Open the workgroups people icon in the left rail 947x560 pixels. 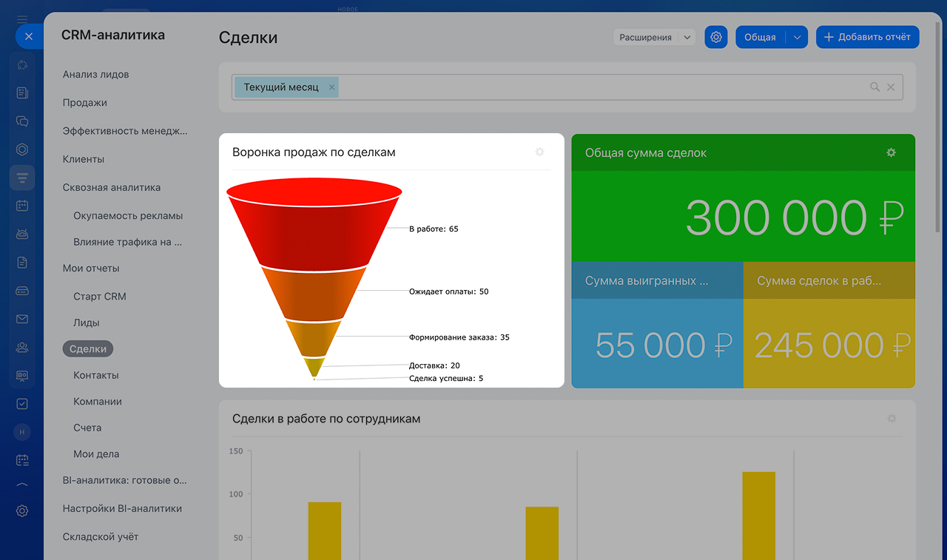pos(22,347)
